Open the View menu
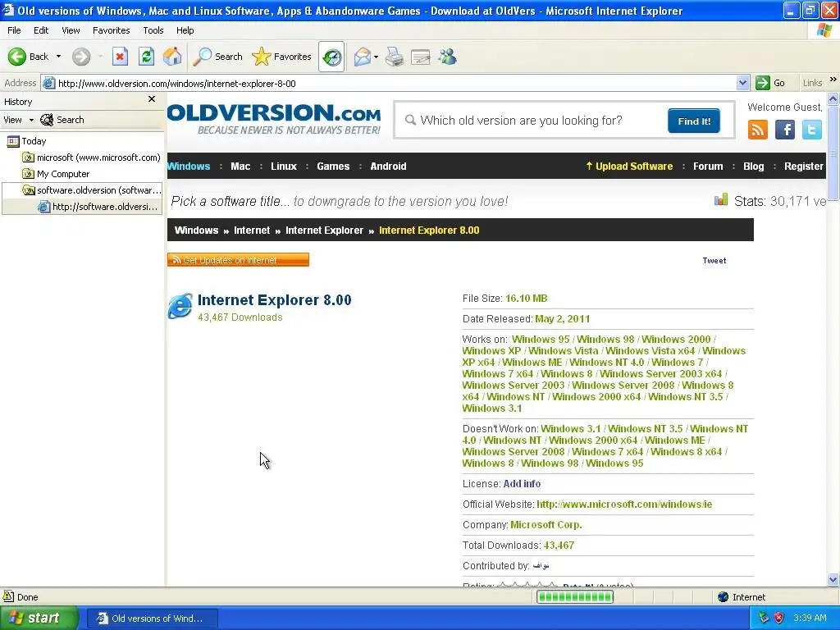 pyautogui.click(x=71, y=30)
